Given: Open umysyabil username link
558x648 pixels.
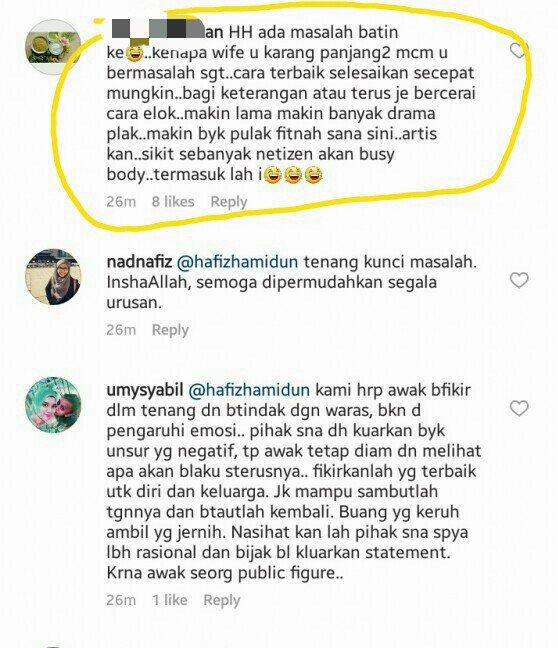Looking at the screenshot, I should [x=145, y=390].
